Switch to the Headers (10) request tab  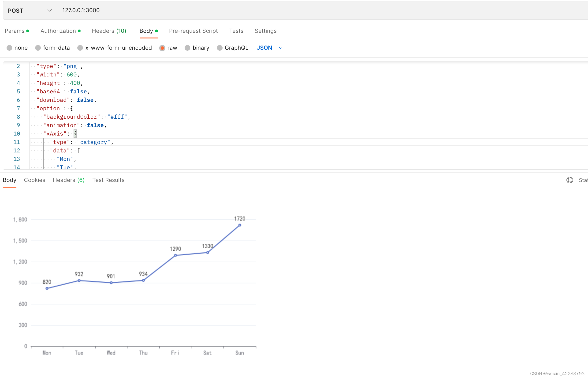click(109, 31)
